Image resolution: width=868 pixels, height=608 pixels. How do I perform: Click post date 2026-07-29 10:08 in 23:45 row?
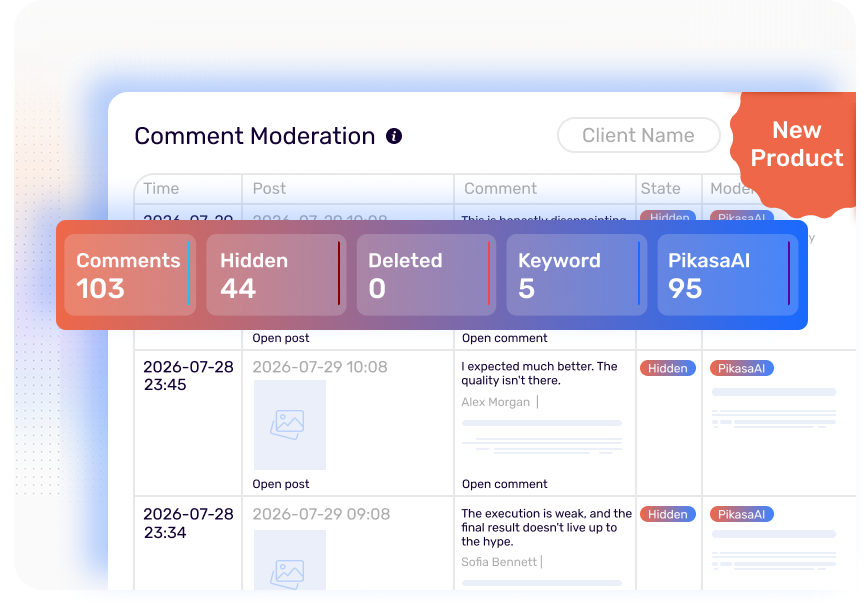click(320, 367)
